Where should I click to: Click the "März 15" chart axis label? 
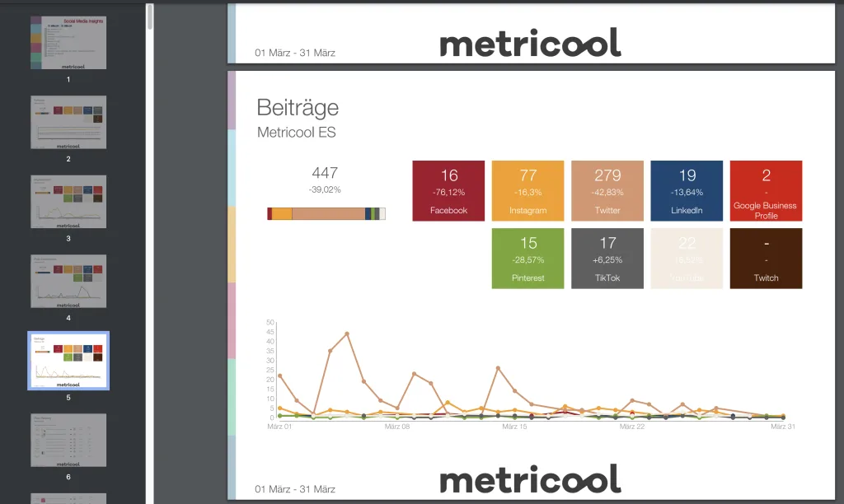[x=514, y=427]
